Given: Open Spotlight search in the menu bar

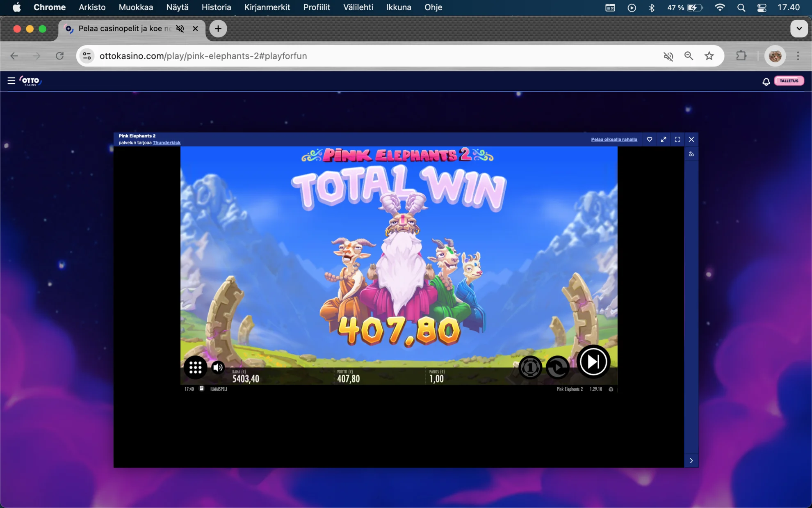Looking at the screenshot, I should click(741, 7).
